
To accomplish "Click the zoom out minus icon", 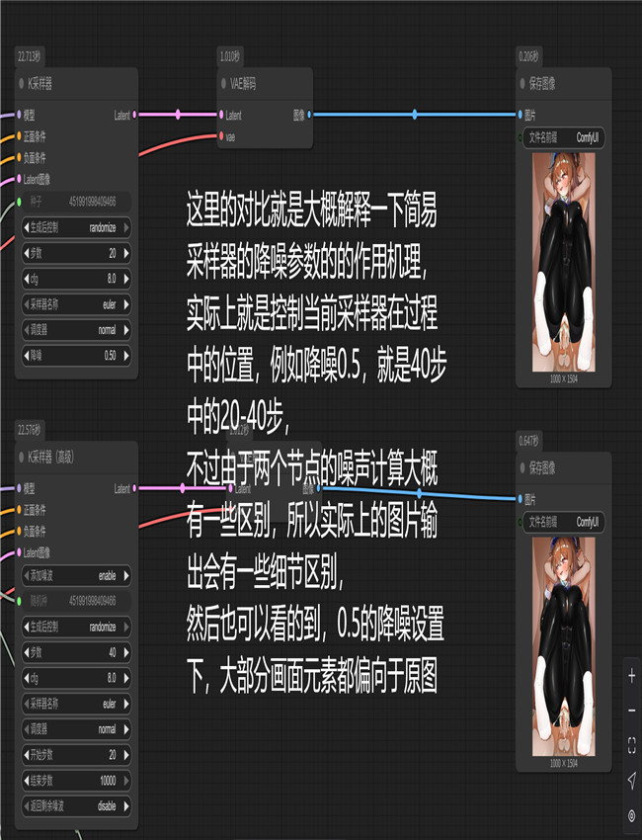I will (631, 711).
